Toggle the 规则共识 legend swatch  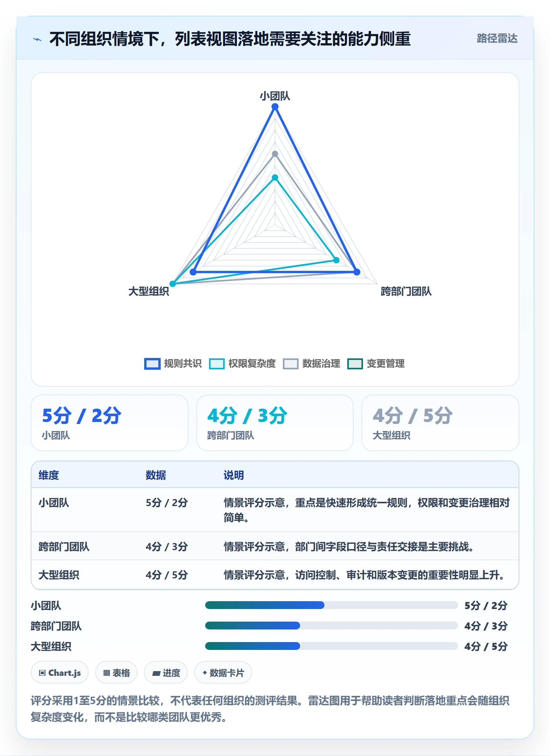(x=152, y=364)
